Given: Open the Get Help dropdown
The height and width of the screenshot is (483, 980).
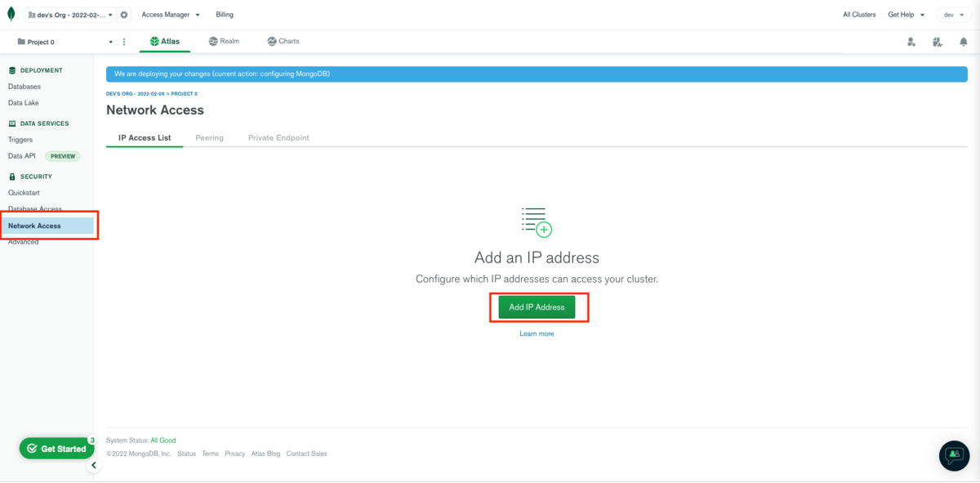Looking at the screenshot, I should click(906, 15).
